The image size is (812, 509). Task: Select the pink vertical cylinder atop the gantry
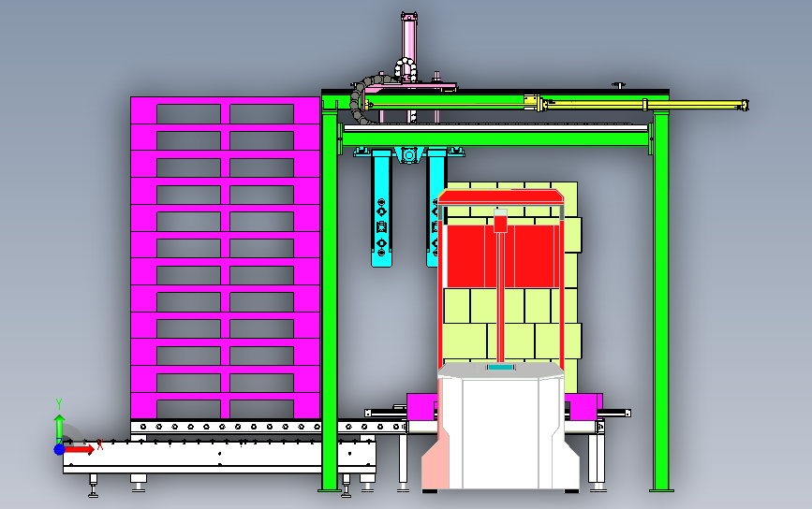point(408,41)
